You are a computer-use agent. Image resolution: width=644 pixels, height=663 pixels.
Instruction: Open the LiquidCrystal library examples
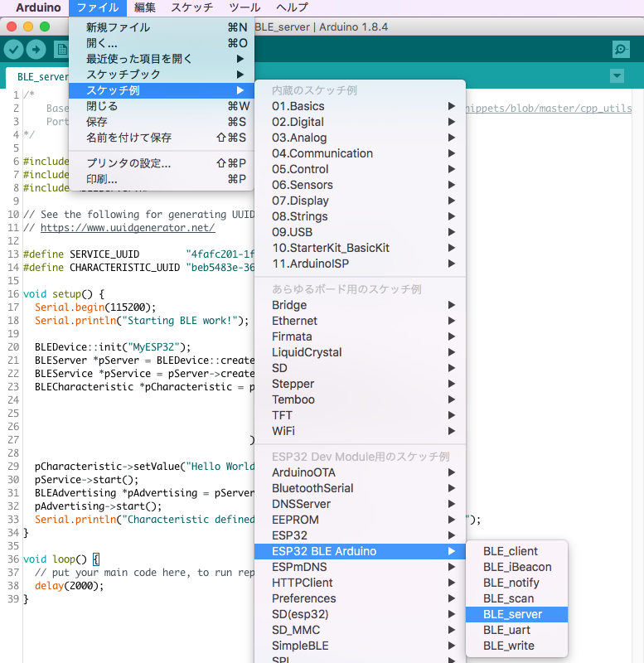tap(361, 352)
